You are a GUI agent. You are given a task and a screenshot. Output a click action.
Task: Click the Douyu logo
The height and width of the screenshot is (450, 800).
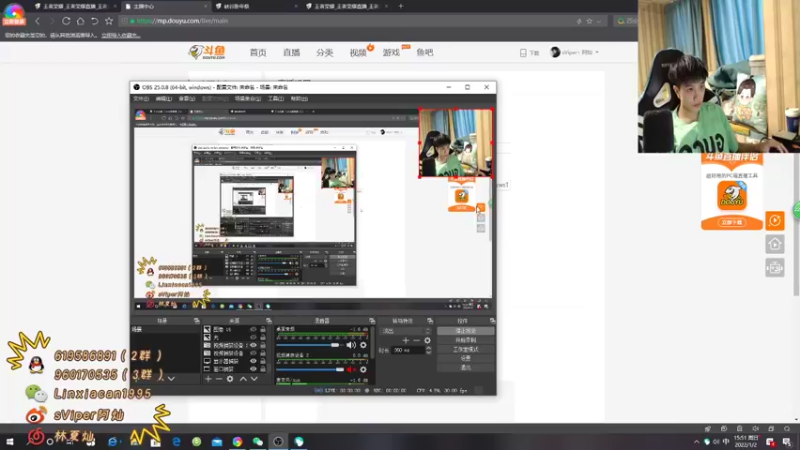pos(207,52)
